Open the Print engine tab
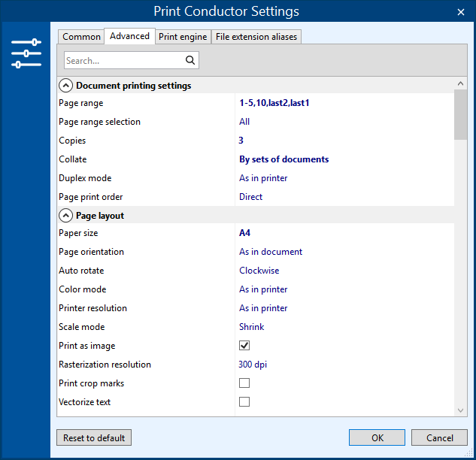Viewport: 476px width, 460px height. (183, 37)
